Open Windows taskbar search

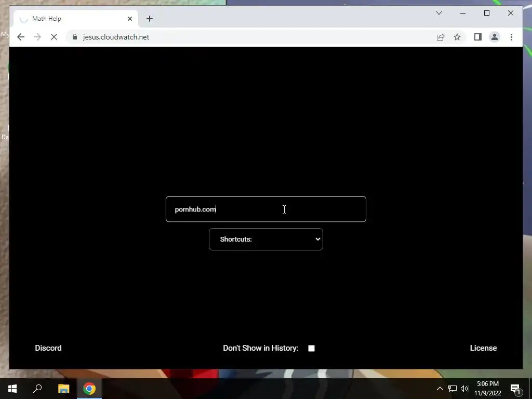[x=37, y=389]
